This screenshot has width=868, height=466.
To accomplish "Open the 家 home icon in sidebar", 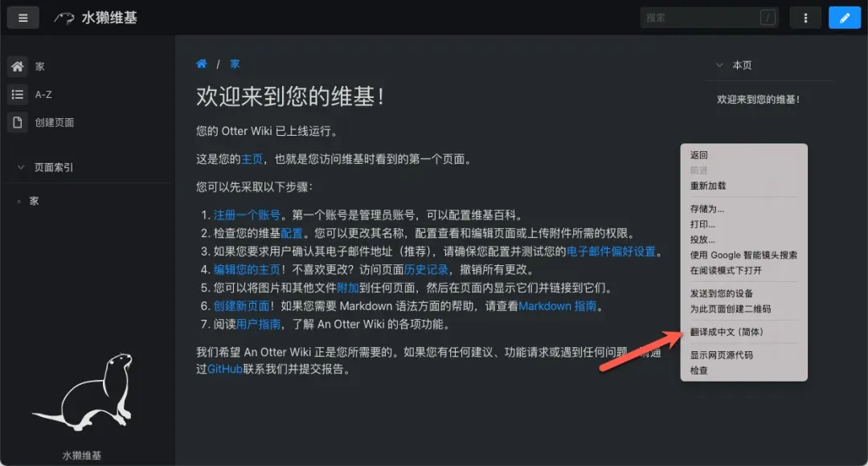I will (x=18, y=67).
